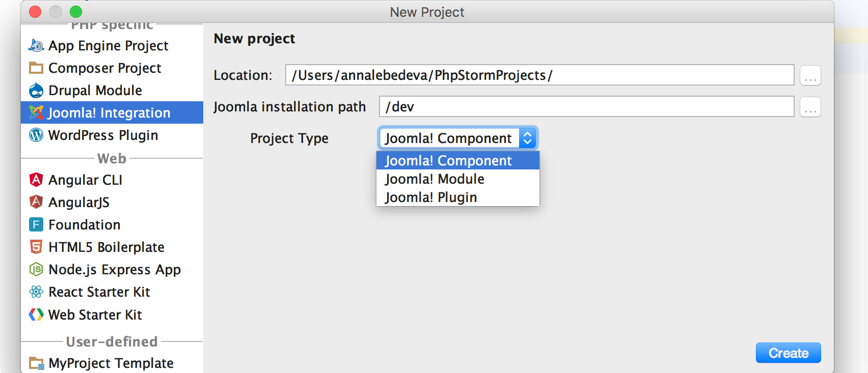Pick Joomla! Component in the open list
868x373 pixels.
pyautogui.click(x=448, y=161)
